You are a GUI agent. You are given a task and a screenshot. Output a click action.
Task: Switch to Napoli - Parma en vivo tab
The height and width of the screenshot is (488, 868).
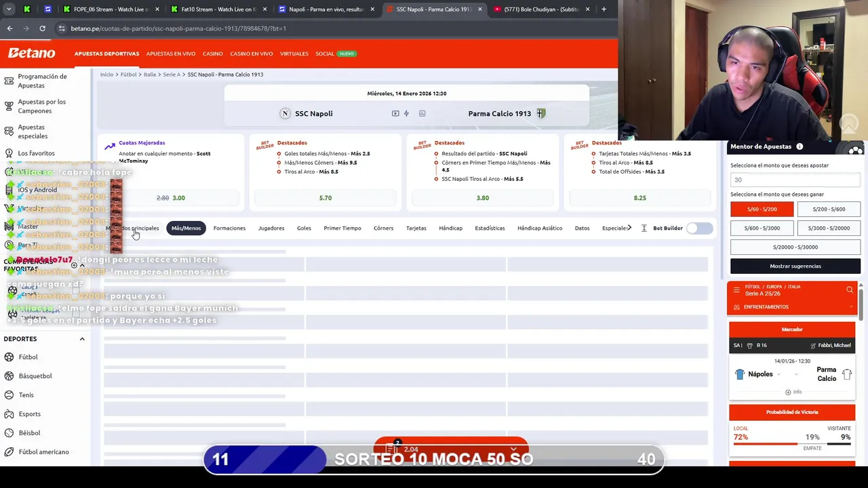pyautogui.click(x=325, y=9)
